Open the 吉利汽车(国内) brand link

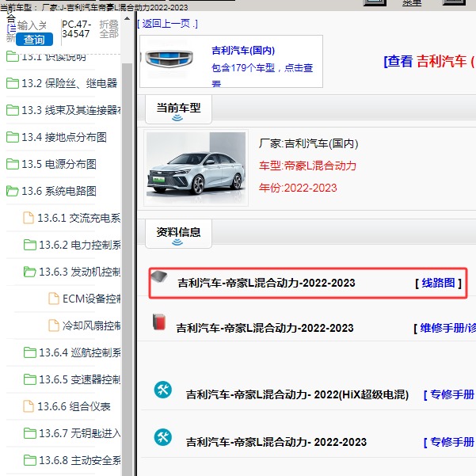(243, 51)
